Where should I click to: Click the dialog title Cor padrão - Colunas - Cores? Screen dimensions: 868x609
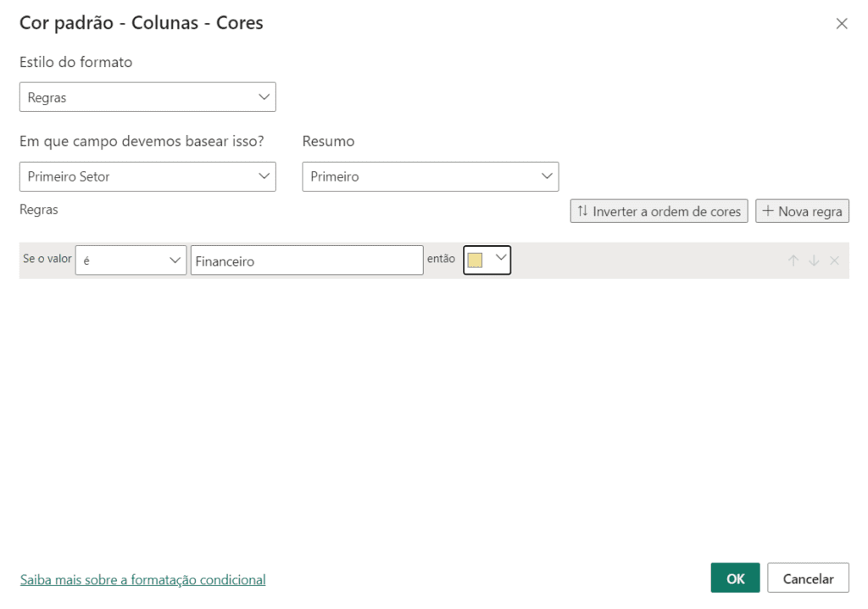coord(142,23)
